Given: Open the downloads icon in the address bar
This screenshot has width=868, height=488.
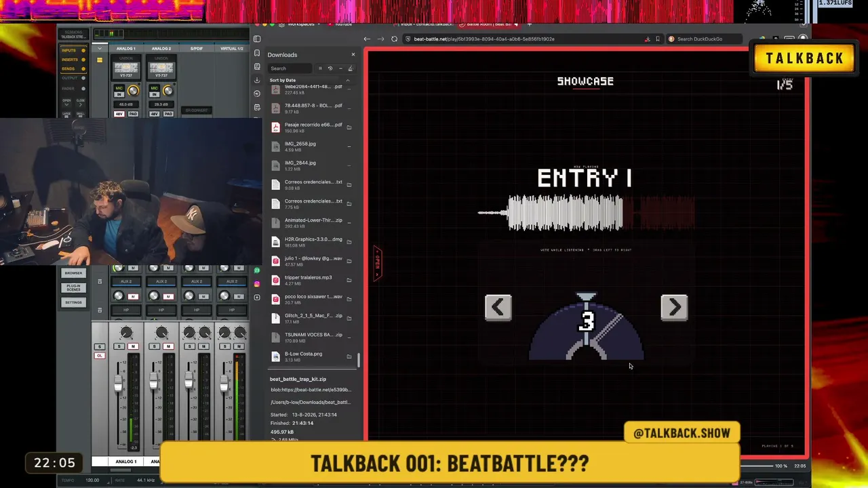Looking at the screenshot, I should coord(647,39).
